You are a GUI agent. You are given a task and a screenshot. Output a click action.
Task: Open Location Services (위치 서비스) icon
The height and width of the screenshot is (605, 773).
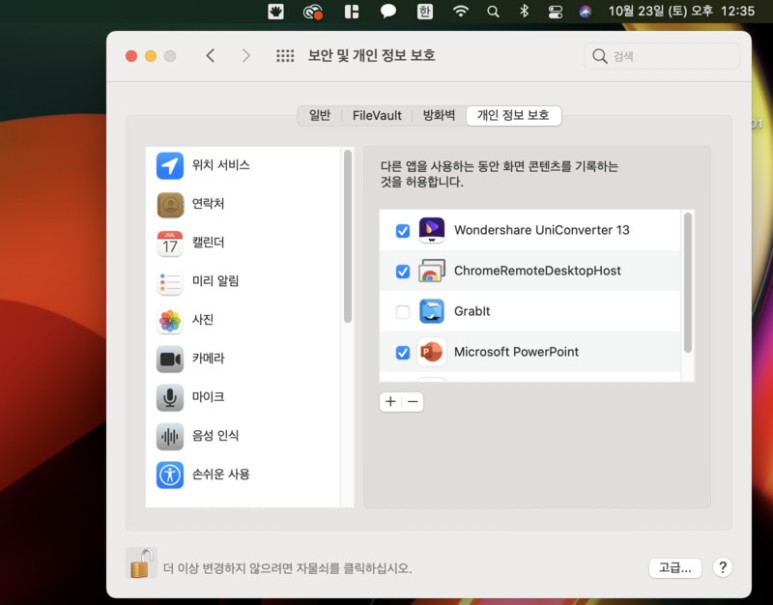click(170, 166)
